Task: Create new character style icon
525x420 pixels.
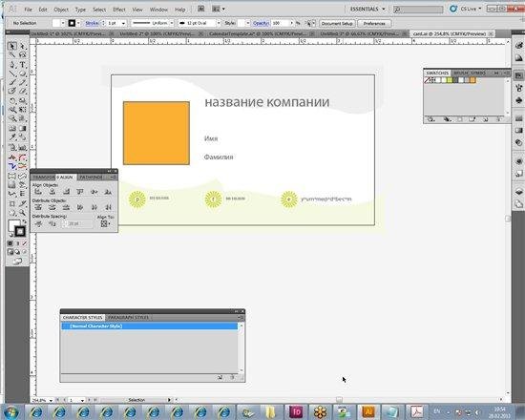Action: pyautogui.click(x=220, y=377)
